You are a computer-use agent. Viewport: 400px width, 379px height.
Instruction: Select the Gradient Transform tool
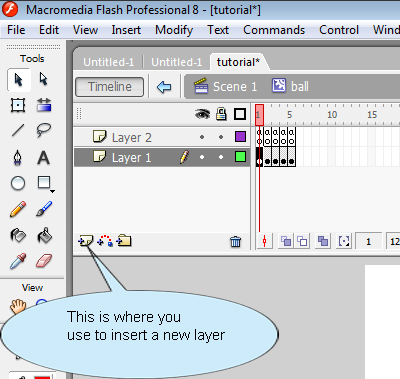(x=44, y=105)
